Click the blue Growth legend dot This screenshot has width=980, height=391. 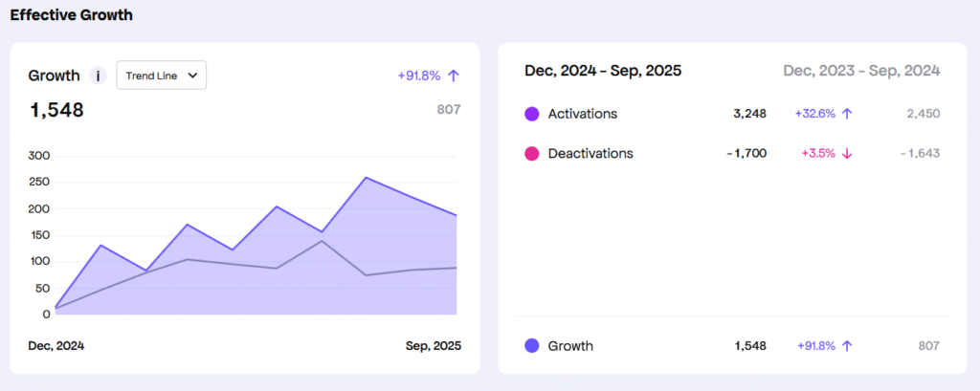532,346
